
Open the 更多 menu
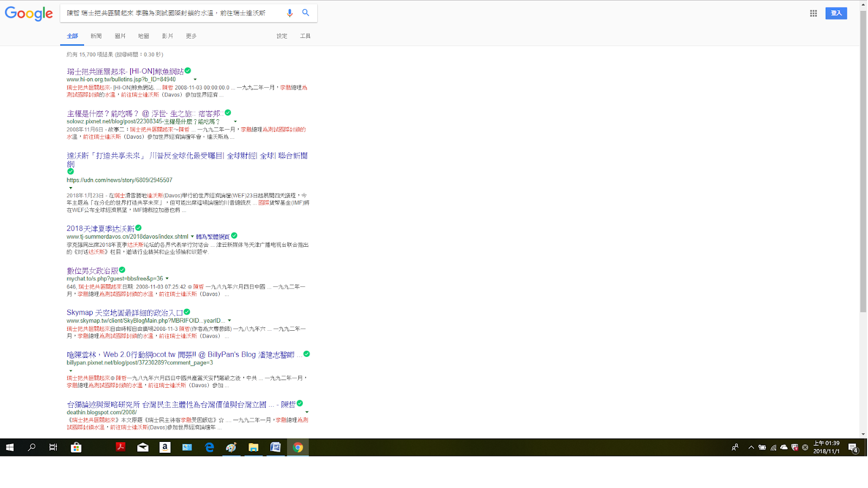click(x=191, y=36)
